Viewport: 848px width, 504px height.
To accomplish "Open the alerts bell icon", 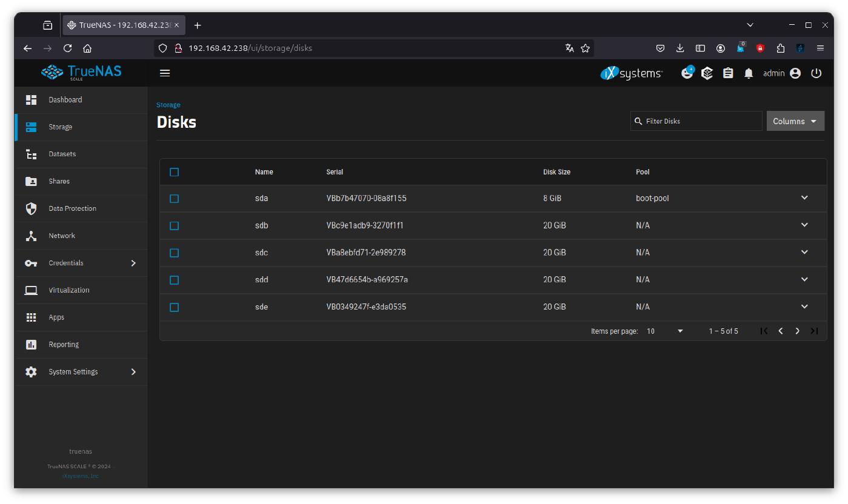I will 749,73.
